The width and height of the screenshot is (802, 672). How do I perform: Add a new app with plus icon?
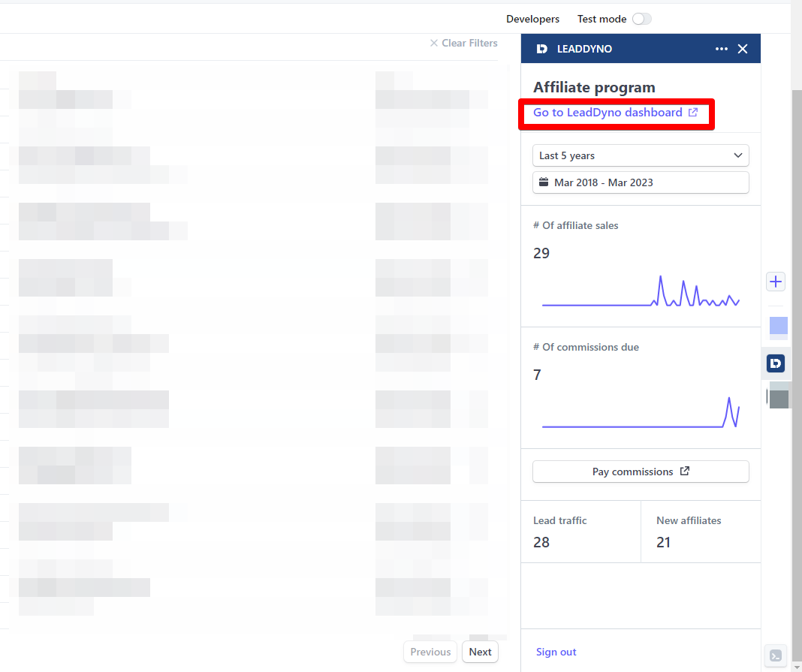[776, 282]
